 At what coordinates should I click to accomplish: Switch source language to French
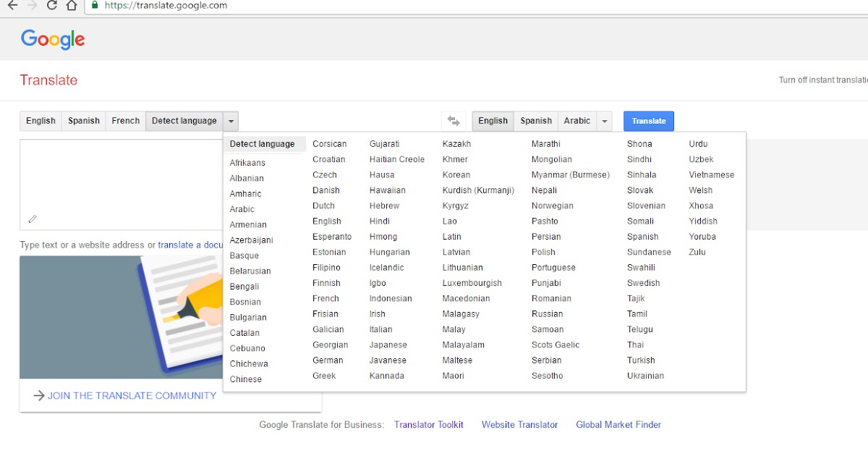[125, 121]
